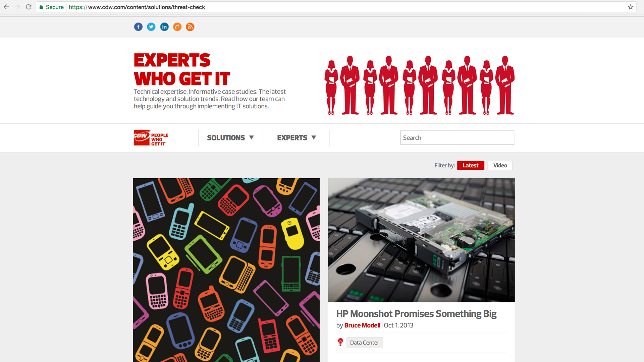
Task: Switch filter to Video
Action: [500, 165]
